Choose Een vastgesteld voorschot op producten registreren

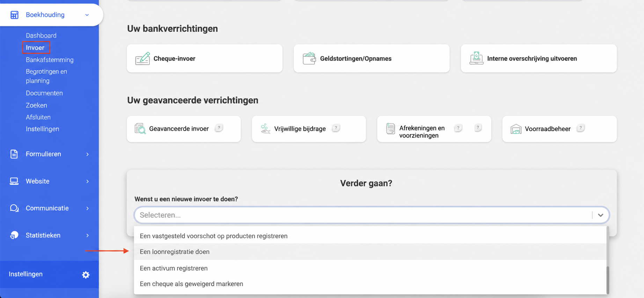pyautogui.click(x=370, y=236)
